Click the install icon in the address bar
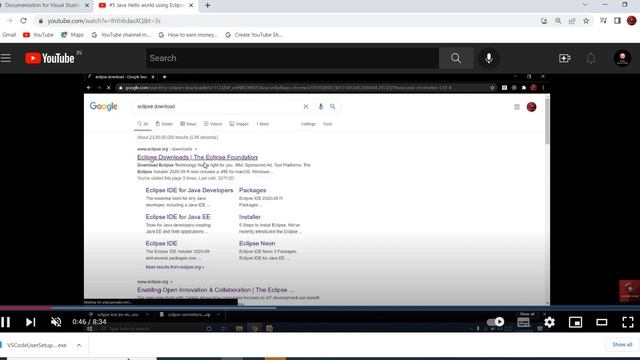 coord(544,20)
